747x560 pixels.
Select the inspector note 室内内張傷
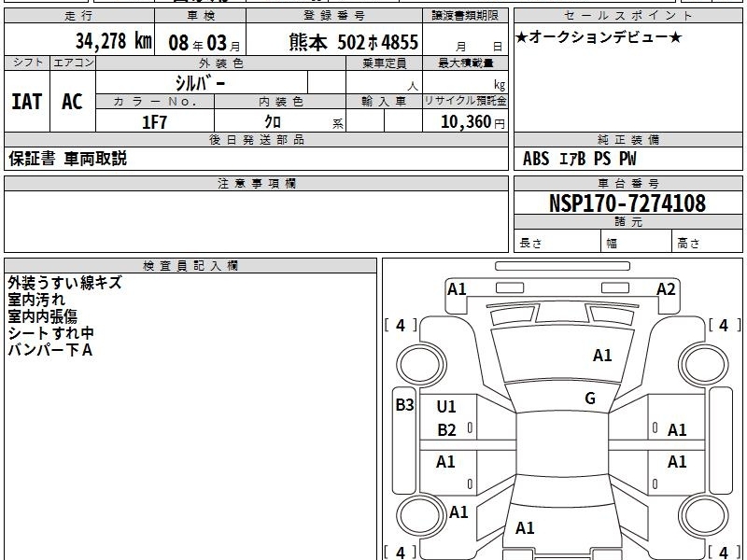(42, 316)
